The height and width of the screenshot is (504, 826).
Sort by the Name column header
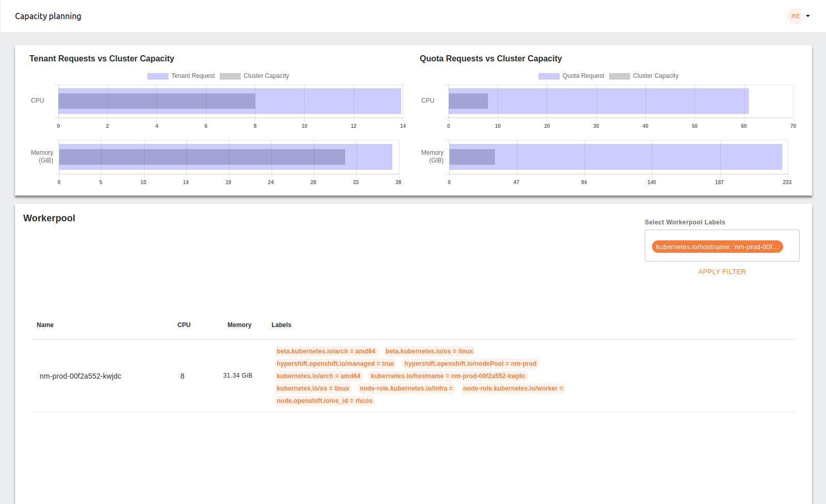tap(45, 325)
